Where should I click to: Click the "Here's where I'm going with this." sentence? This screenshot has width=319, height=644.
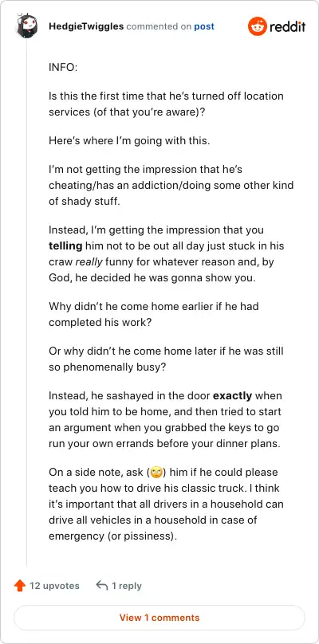pos(129,140)
